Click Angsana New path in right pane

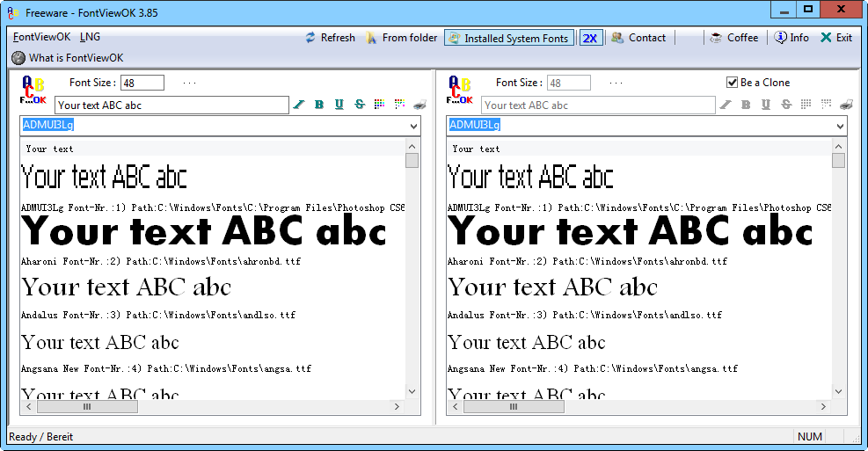point(593,368)
